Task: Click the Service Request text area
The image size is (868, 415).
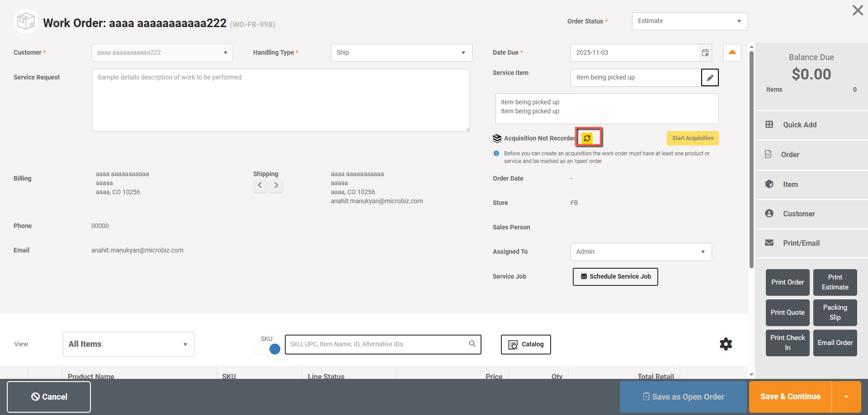Action: tap(281, 100)
